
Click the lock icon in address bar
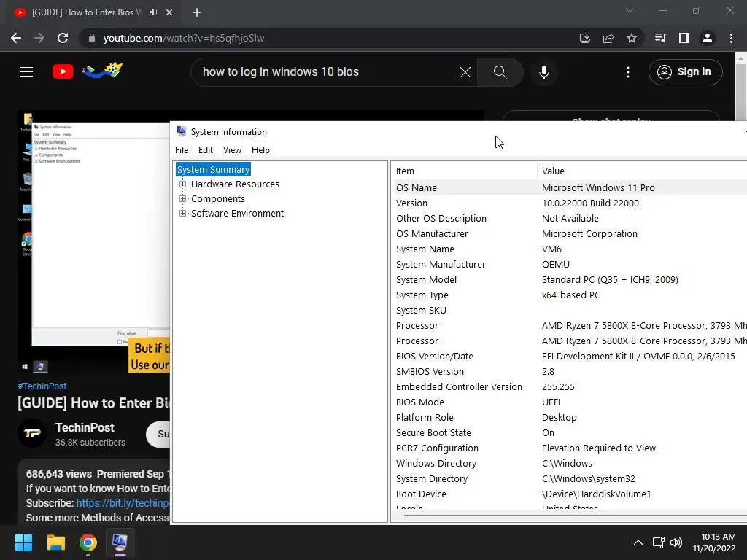[x=92, y=38]
